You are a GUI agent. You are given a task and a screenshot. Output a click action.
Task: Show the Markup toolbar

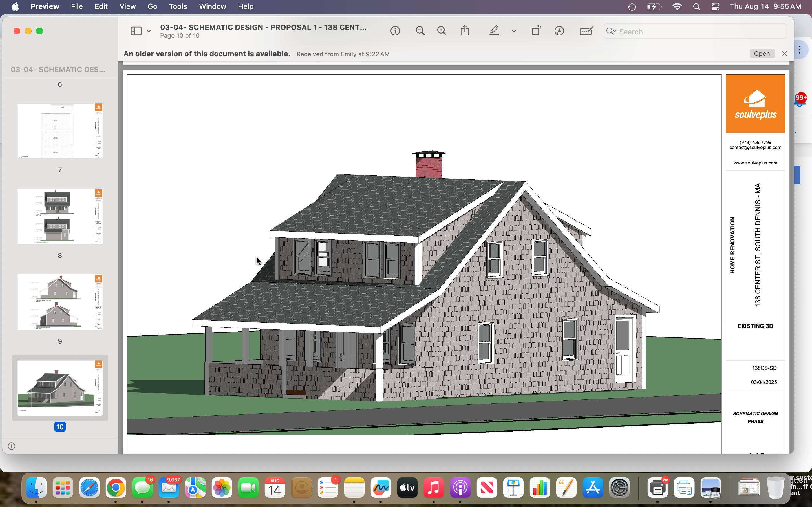coord(559,31)
